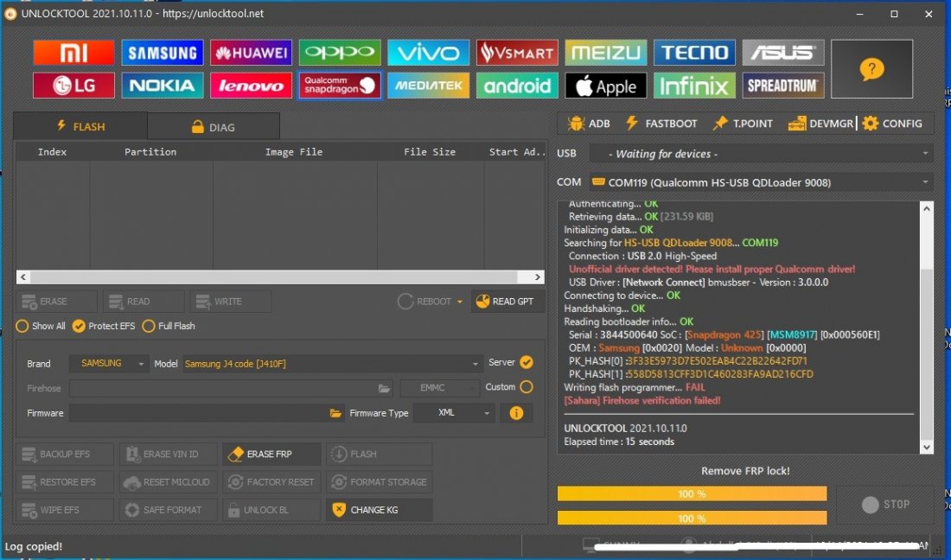This screenshot has width=951, height=560.
Task: Click the log scrollbar down arrow
Action: [926, 448]
